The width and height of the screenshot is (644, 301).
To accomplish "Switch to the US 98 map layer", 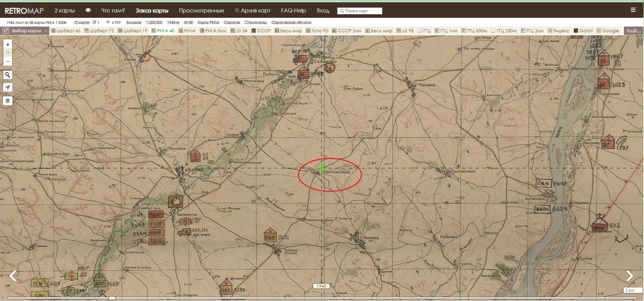I will coord(405,31).
